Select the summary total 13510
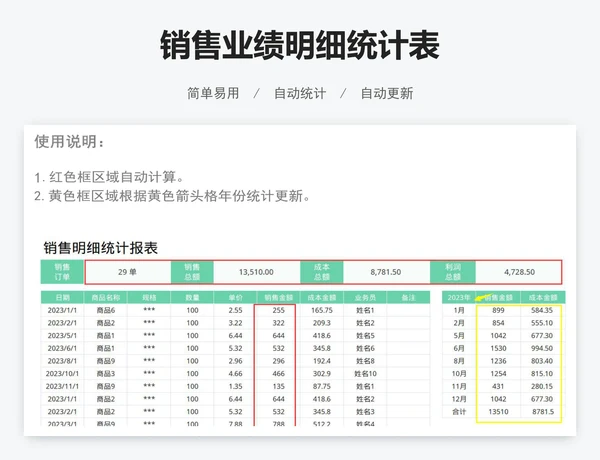 [x=498, y=411]
